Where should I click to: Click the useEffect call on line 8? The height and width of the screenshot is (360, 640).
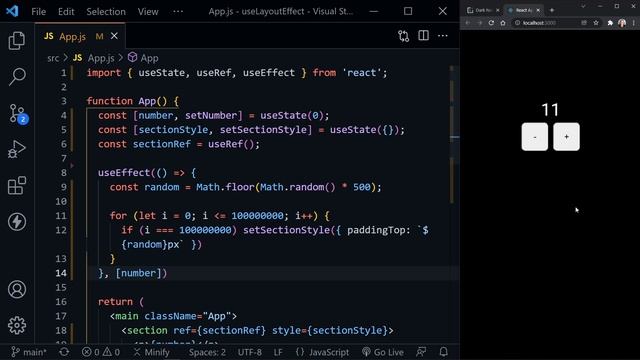(124, 173)
